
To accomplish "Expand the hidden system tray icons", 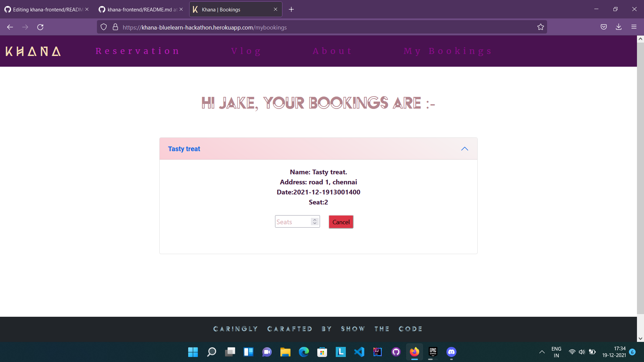I will click(x=542, y=352).
